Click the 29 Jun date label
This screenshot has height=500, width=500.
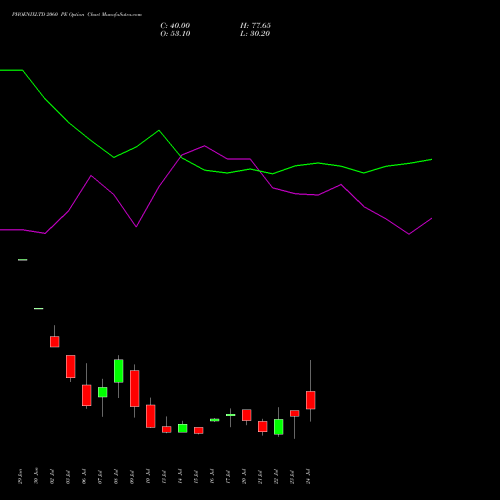click(x=20, y=476)
